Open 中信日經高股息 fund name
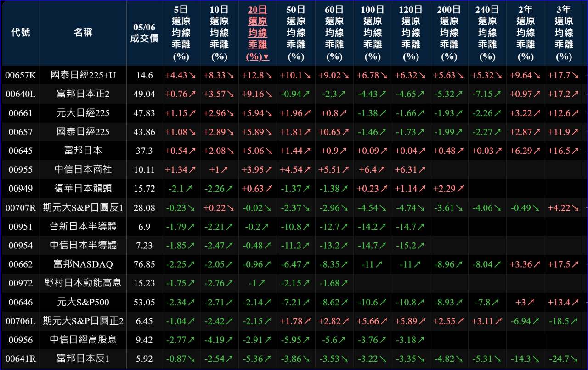 point(83,340)
